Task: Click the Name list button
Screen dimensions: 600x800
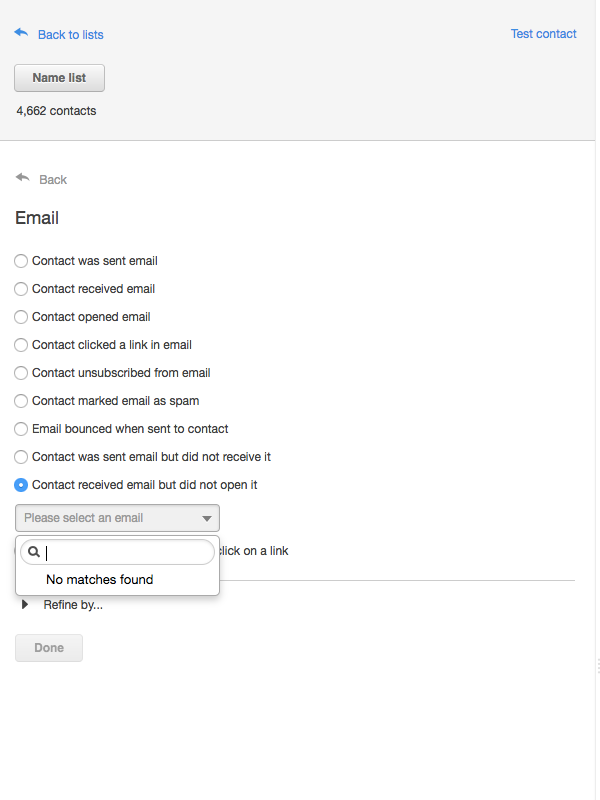Action: [x=59, y=78]
